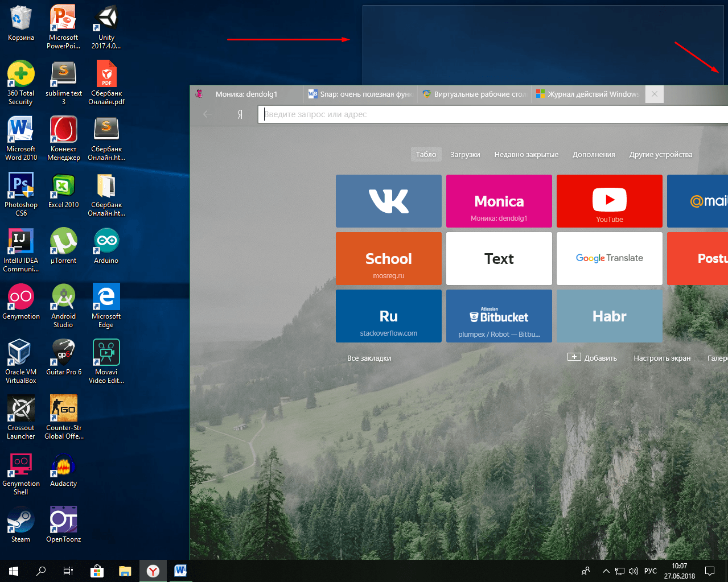Expand the hidden system tray icons
Image resolution: width=728 pixels, height=582 pixels.
[606, 571]
